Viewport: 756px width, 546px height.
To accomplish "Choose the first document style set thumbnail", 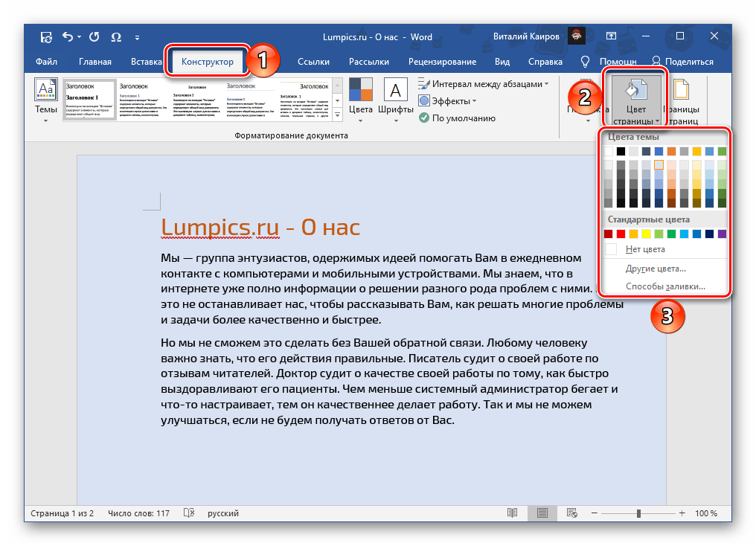I will point(90,100).
